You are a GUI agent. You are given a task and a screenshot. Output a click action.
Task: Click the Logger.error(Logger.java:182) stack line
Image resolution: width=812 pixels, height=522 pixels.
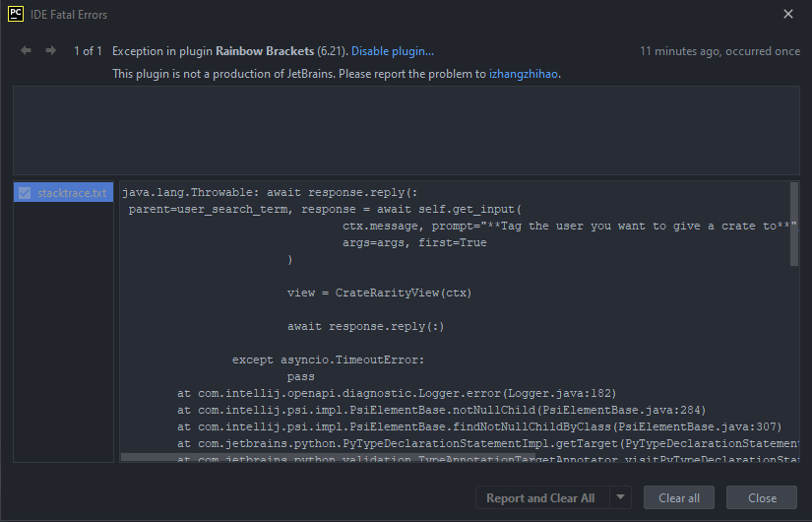pyautogui.click(x=397, y=393)
